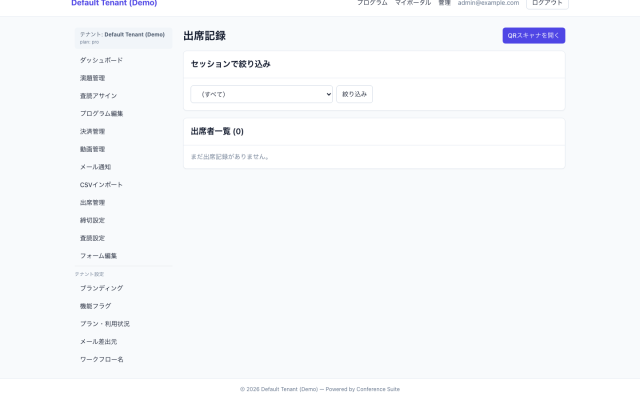
Task: Open ブランディング tenant setting
Action: click(x=123, y=288)
